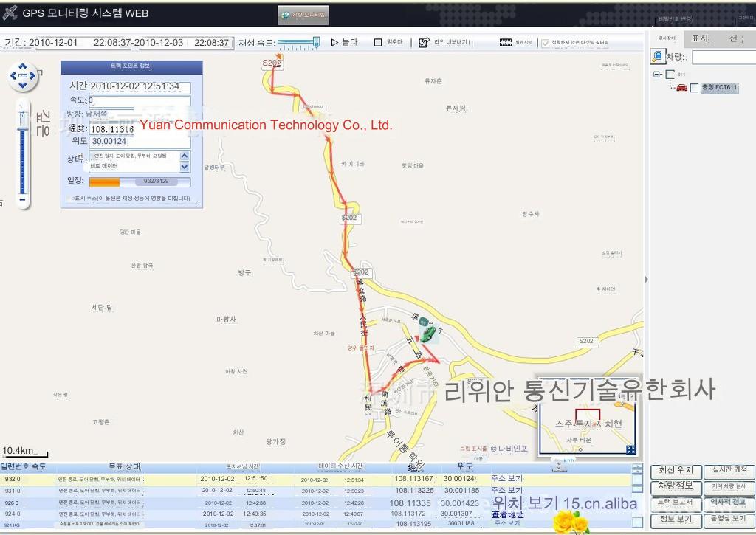Click the red car icon in tree

681,88
